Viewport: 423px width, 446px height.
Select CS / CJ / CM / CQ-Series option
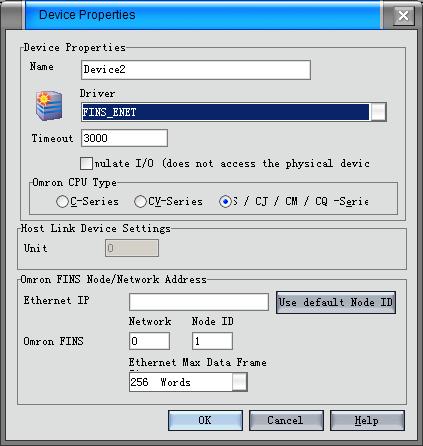coord(225,202)
